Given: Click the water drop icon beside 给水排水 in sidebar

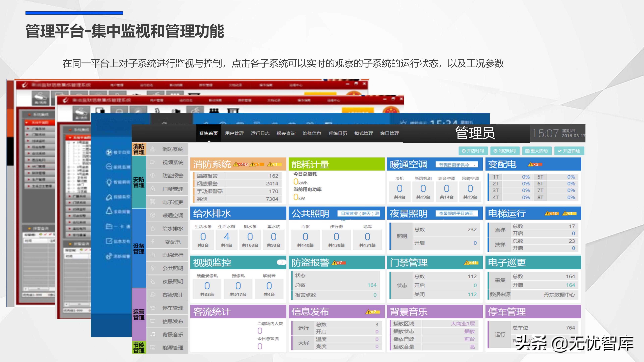Looking at the screenshot, I should tap(152, 229).
